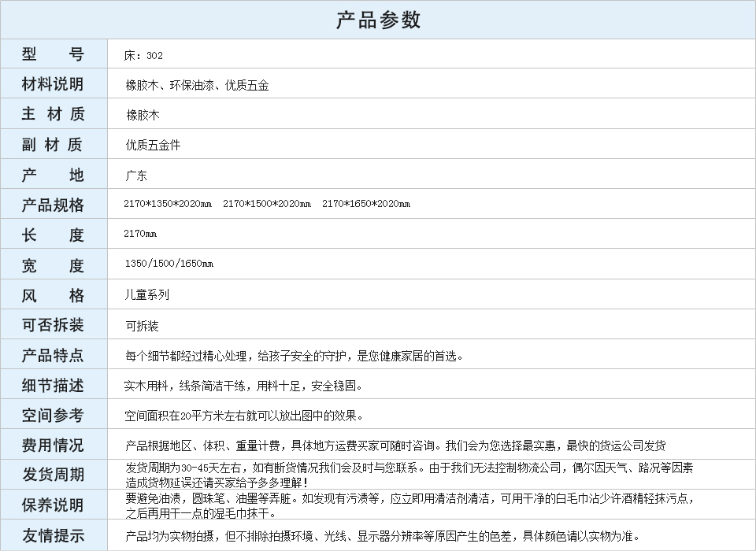The width and height of the screenshot is (756, 551).
Task: Select the 发货周期 label cell
Action: (53, 475)
